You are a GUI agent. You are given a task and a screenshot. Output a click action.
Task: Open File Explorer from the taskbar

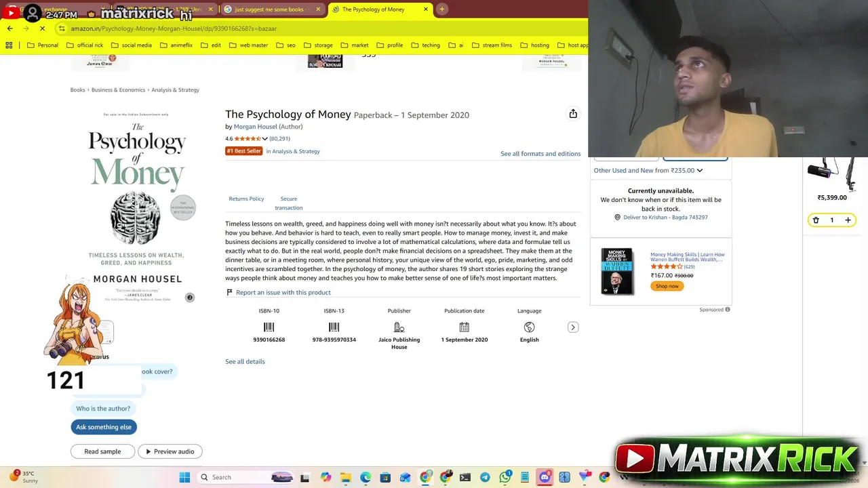point(346,477)
